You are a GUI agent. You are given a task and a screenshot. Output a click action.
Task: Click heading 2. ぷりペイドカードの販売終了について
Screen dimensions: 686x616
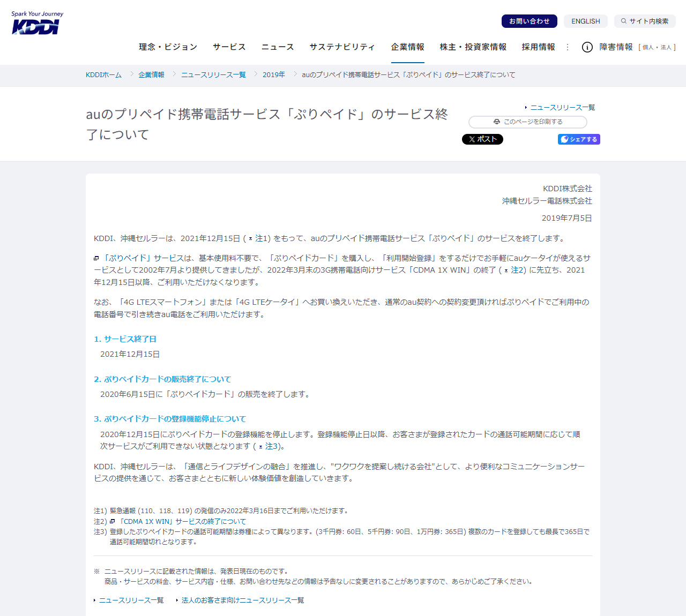tap(162, 379)
